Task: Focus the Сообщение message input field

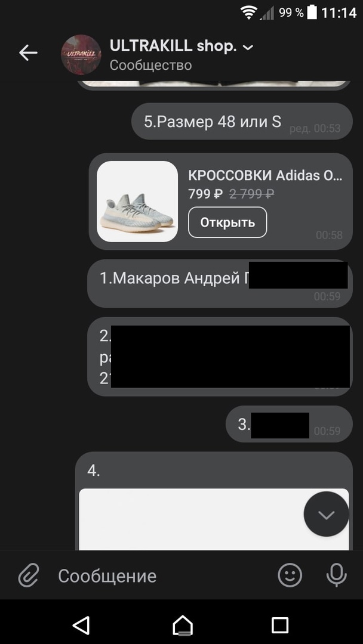Action: pyautogui.click(x=162, y=576)
